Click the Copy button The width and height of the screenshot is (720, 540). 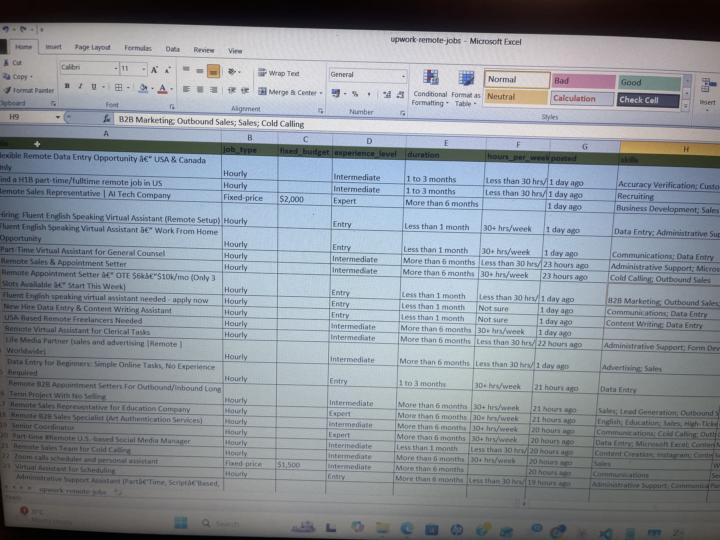pos(17,76)
